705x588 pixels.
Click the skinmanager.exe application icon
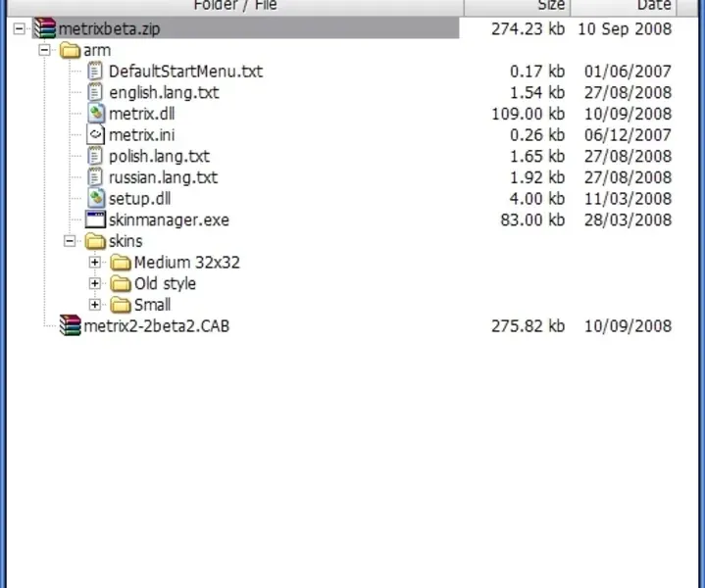pos(95,220)
